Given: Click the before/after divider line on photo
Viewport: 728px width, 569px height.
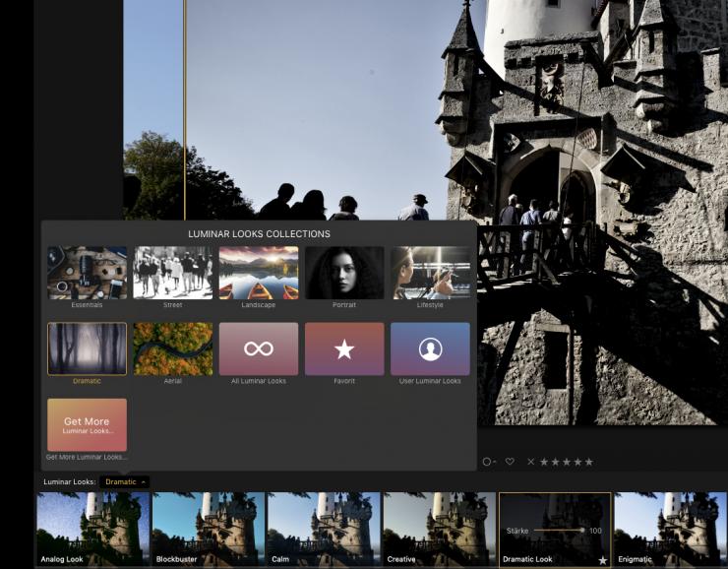Looking at the screenshot, I should click(185, 109).
